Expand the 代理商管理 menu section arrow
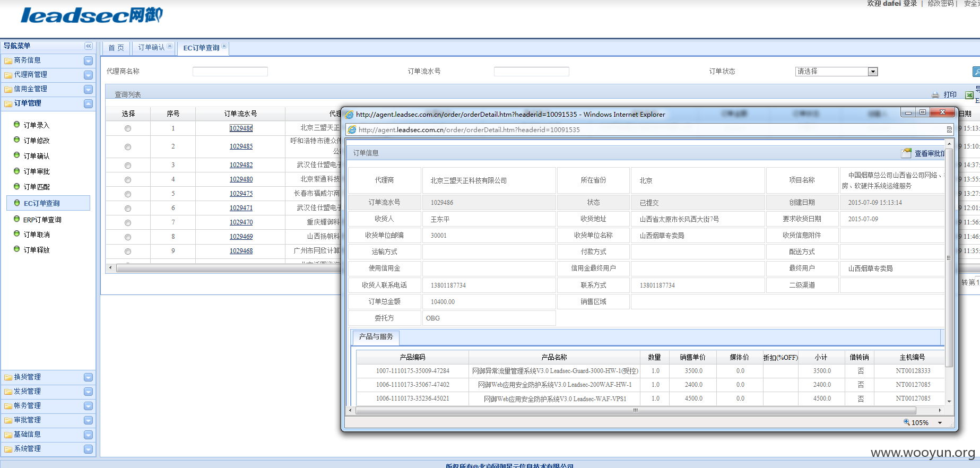The width and height of the screenshot is (980, 468). (88, 75)
